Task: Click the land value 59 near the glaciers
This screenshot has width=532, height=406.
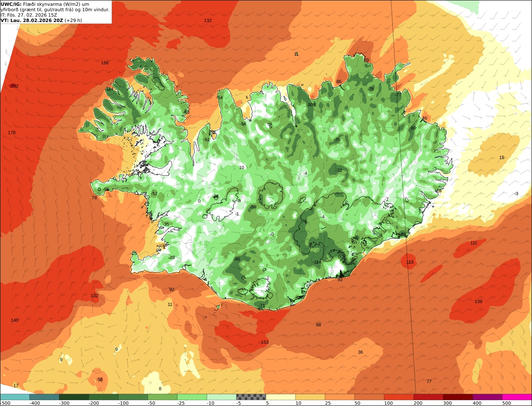Action: click(x=254, y=207)
